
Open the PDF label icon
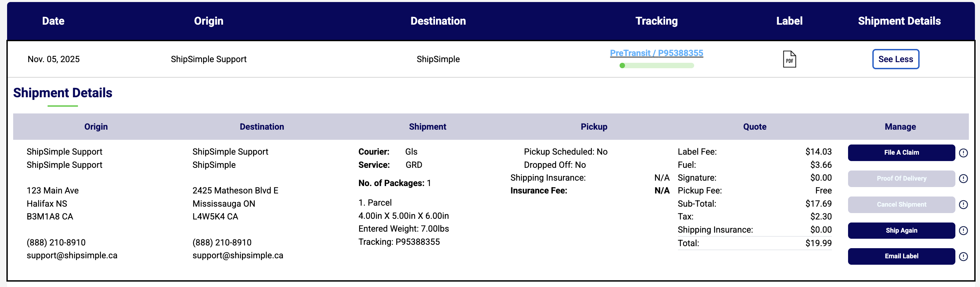coord(789,59)
